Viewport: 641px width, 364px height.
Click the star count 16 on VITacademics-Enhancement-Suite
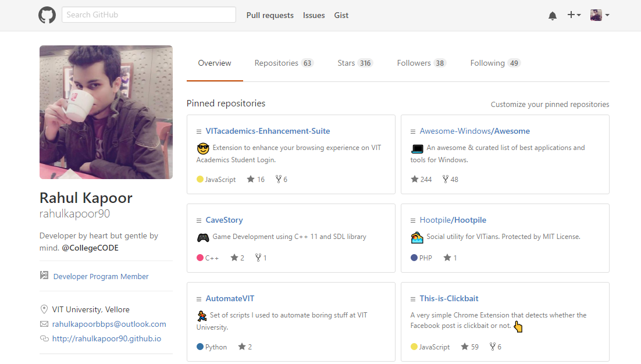tap(256, 179)
